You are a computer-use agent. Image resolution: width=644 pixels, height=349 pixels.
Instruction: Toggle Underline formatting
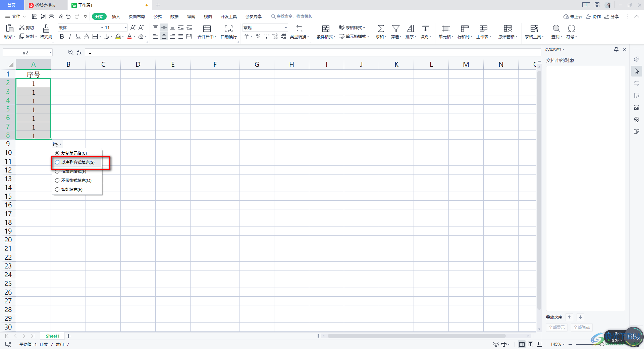pos(78,36)
